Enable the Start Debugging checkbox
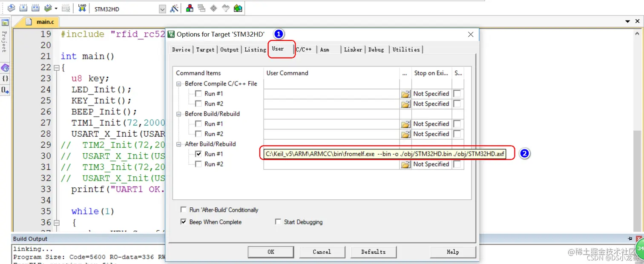644x264 pixels. pos(278,222)
